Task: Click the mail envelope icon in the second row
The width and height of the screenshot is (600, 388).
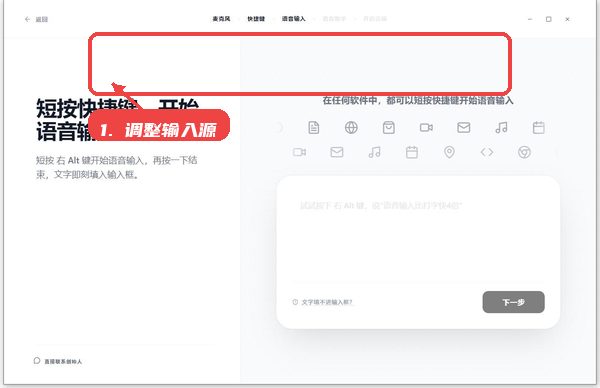Action: pyautogui.click(x=337, y=152)
